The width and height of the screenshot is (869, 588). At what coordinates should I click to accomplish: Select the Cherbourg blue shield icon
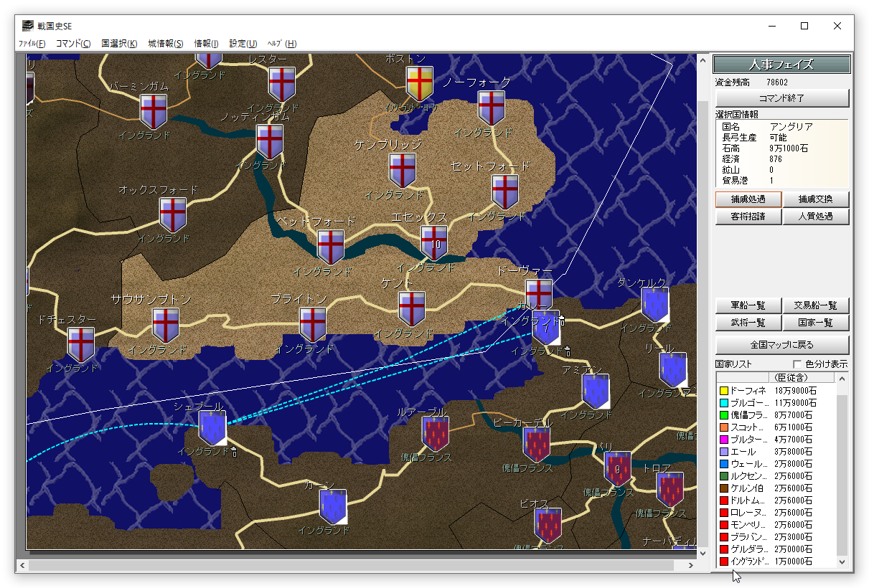[212, 427]
